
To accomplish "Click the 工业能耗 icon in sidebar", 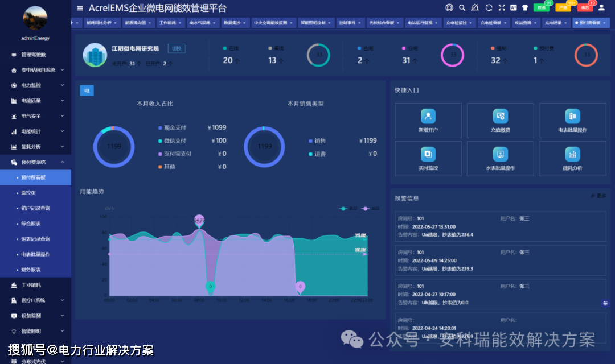I will click(14, 286).
